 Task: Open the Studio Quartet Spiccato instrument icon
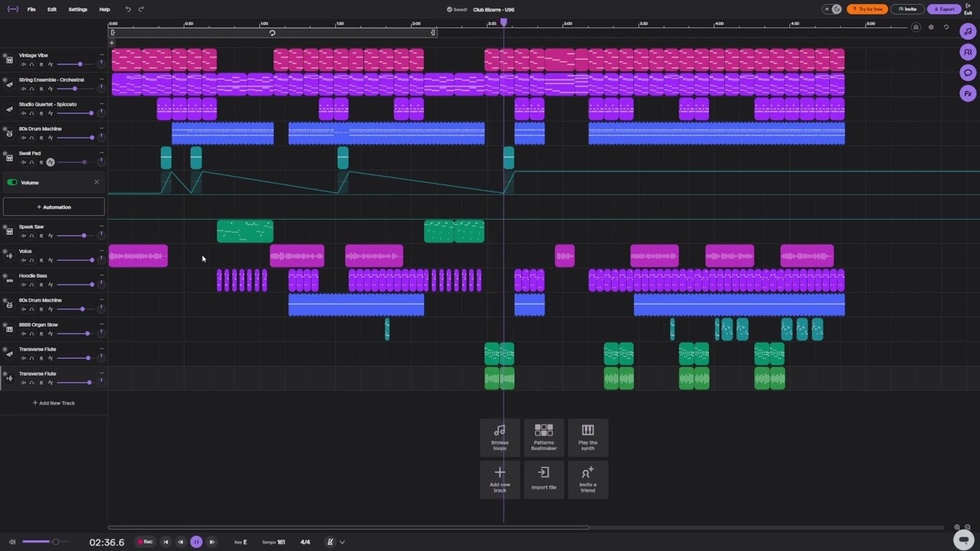coord(9,109)
